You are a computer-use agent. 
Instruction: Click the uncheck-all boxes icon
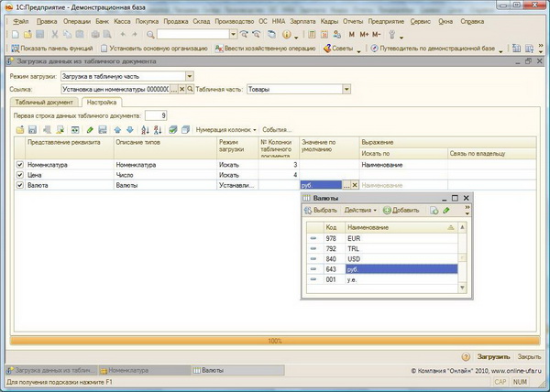click(x=185, y=130)
